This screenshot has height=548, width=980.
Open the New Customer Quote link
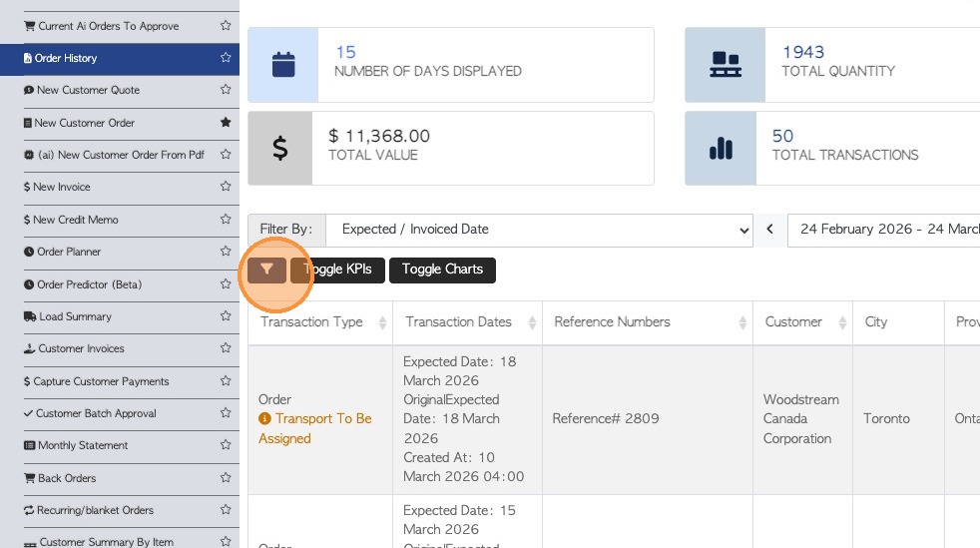pos(88,90)
